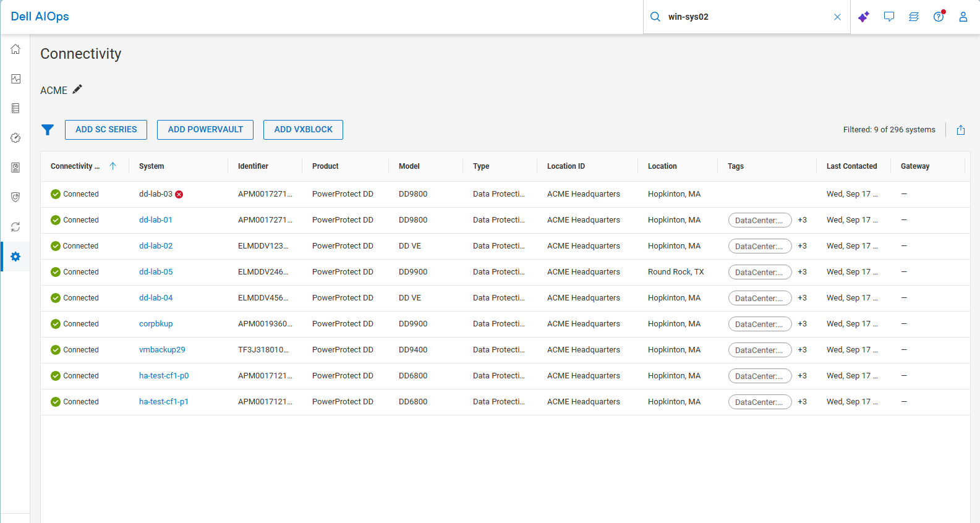Sort by the Type column header

pyautogui.click(x=481, y=166)
